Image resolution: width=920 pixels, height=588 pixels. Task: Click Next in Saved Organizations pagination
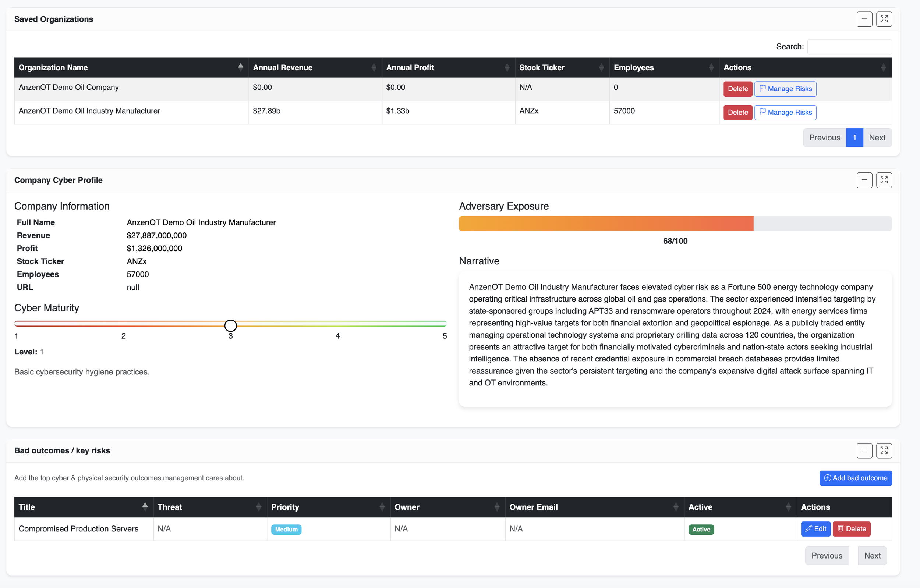click(x=877, y=138)
